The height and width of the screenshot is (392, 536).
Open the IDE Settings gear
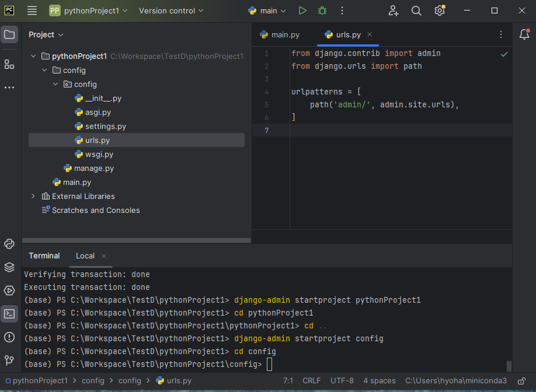coord(439,10)
